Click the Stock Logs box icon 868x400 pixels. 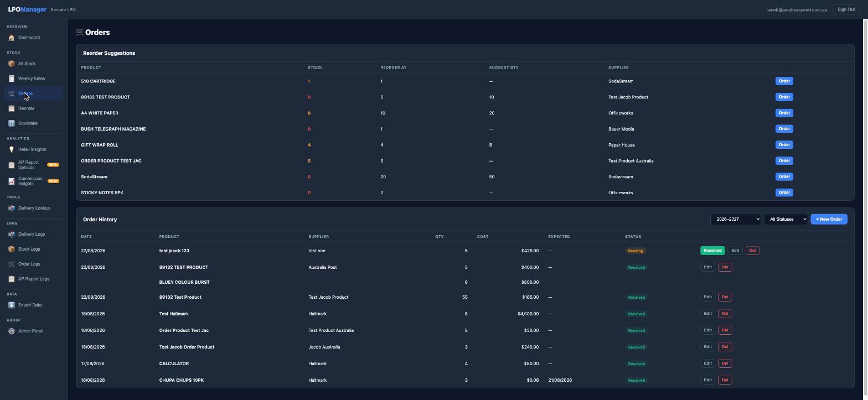click(x=12, y=249)
